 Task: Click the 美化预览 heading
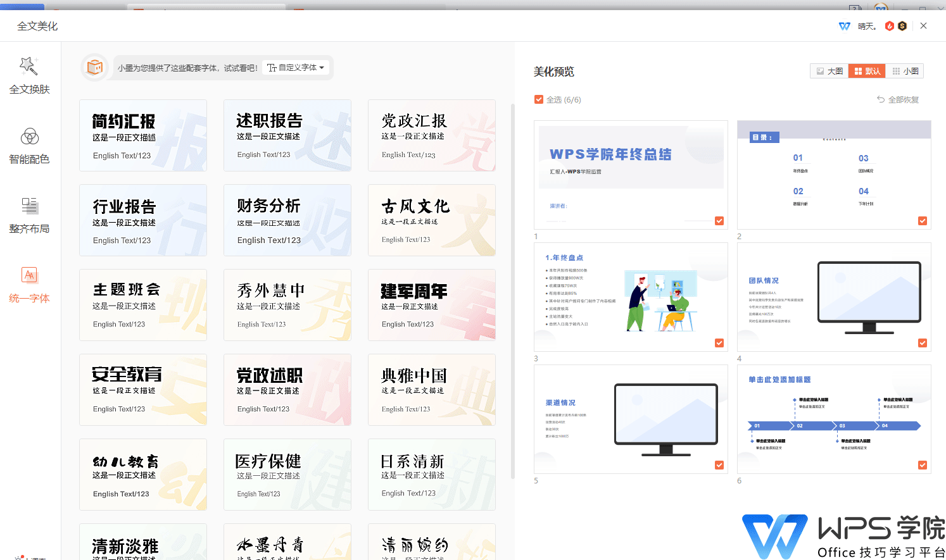click(554, 72)
